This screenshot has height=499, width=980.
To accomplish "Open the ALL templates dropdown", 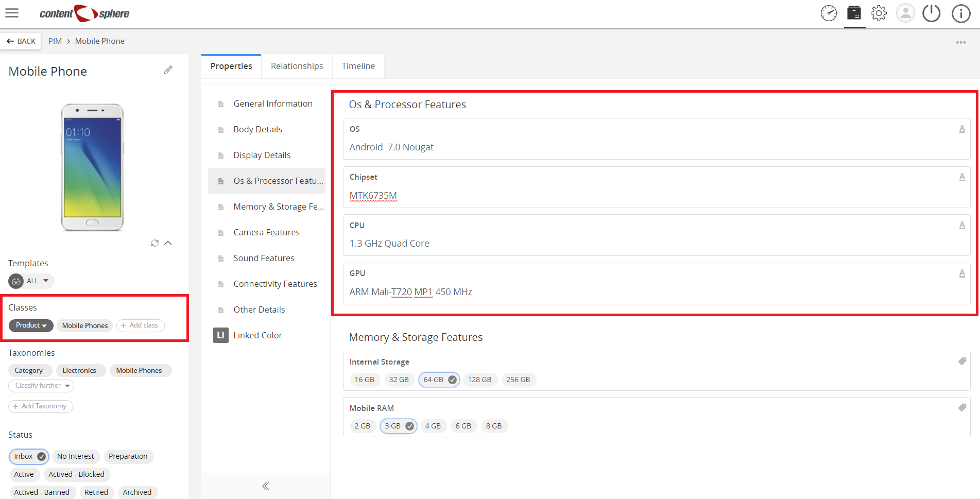I will (31, 281).
